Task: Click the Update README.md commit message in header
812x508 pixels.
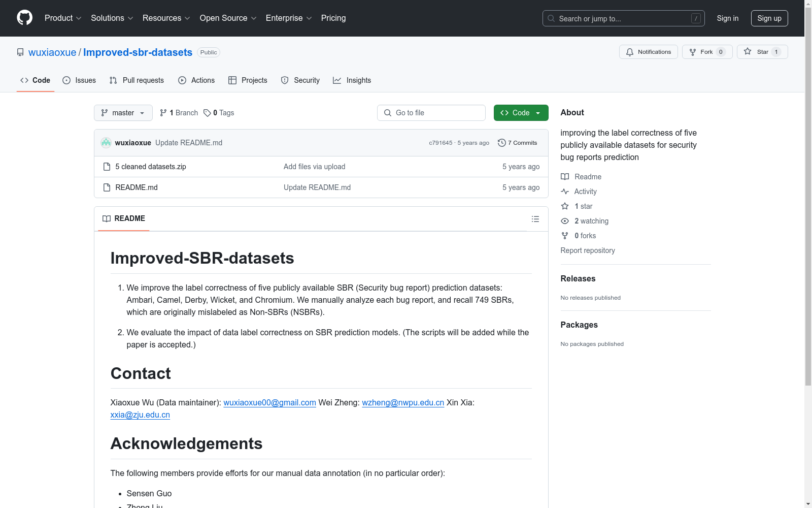Action: pos(189,143)
